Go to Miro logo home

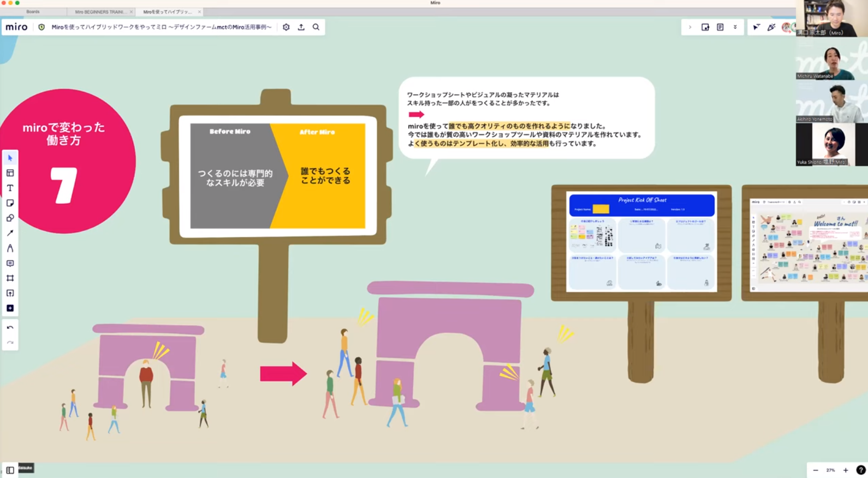click(x=16, y=27)
